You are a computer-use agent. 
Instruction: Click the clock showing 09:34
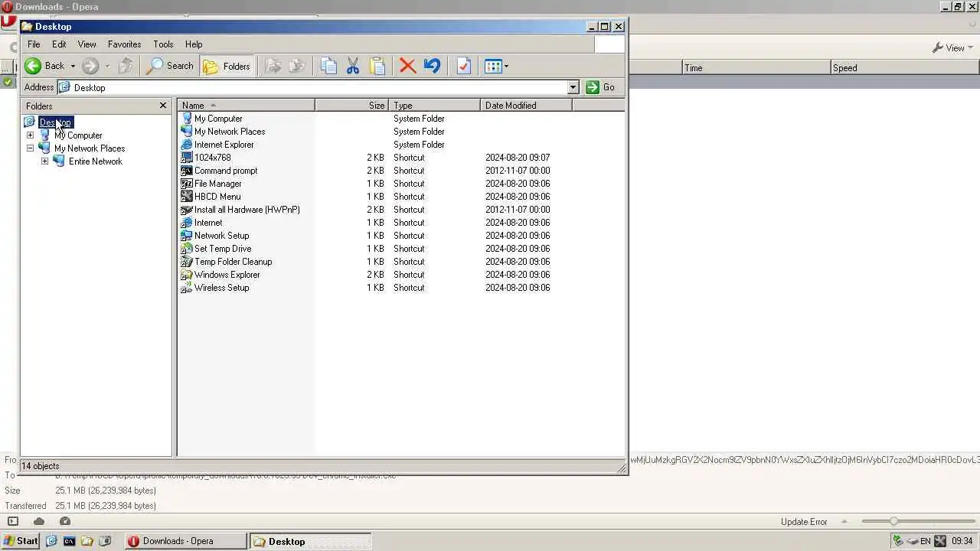pos(962,541)
